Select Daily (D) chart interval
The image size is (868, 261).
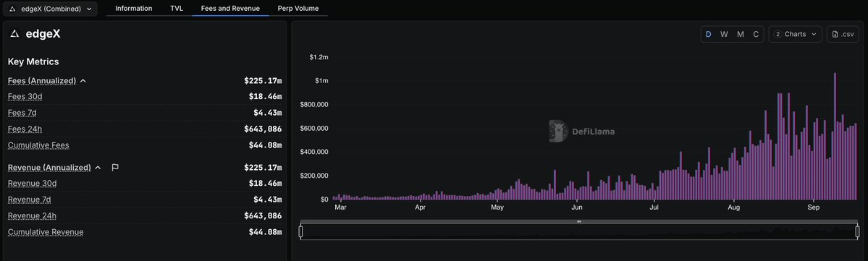pyautogui.click(x=708, y=34)
